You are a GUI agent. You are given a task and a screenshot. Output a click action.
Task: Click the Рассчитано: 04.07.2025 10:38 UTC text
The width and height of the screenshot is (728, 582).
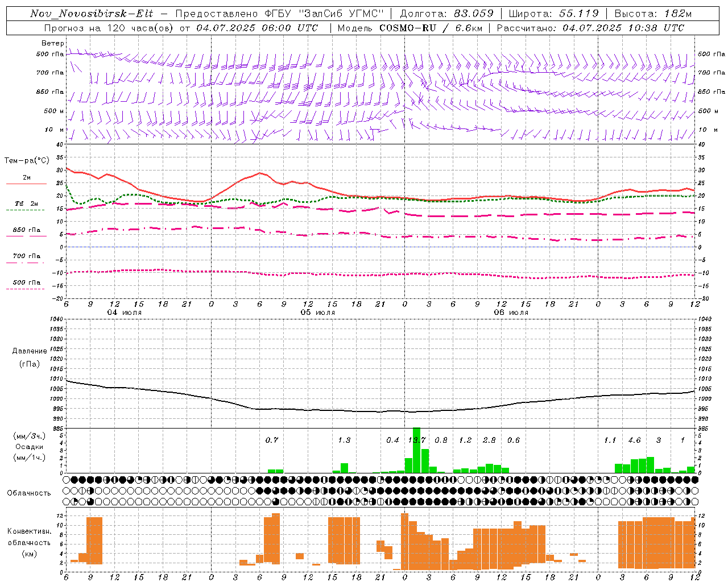click(590, 28)
